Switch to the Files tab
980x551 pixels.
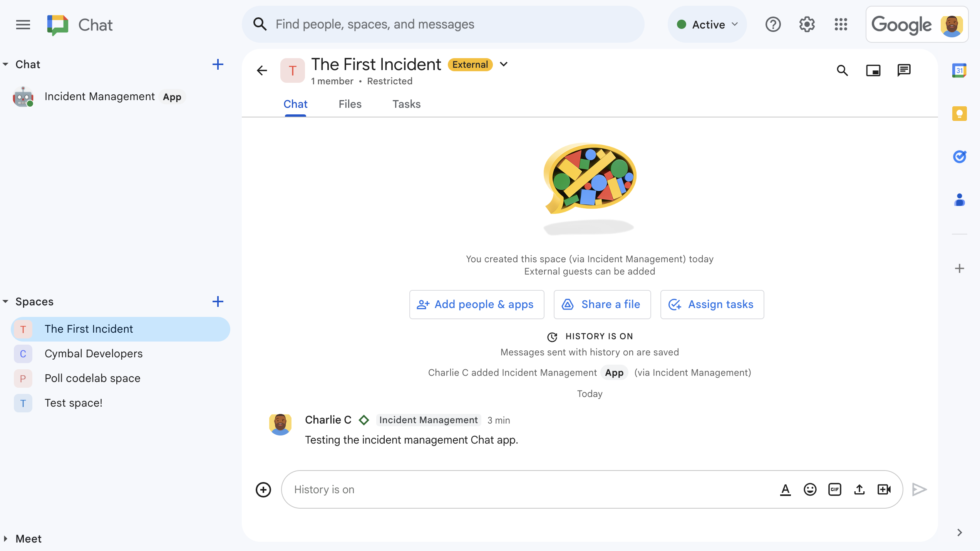[350, 104]
